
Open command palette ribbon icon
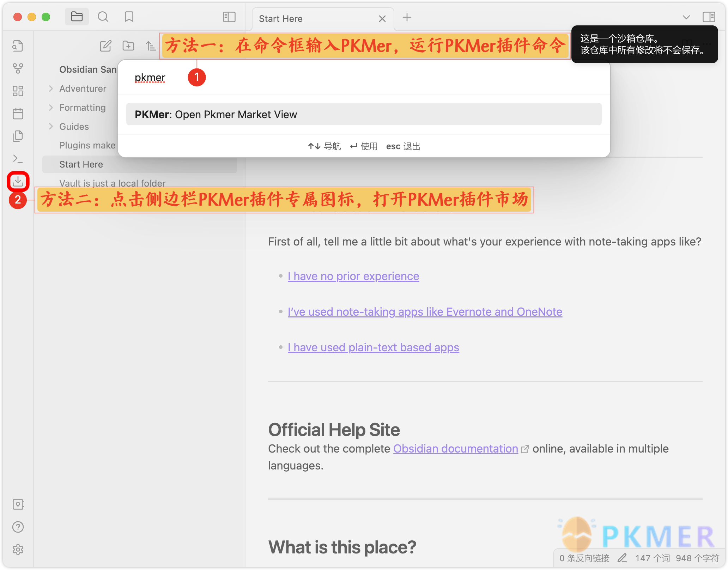pyautogui.click(x=18, y=159)
